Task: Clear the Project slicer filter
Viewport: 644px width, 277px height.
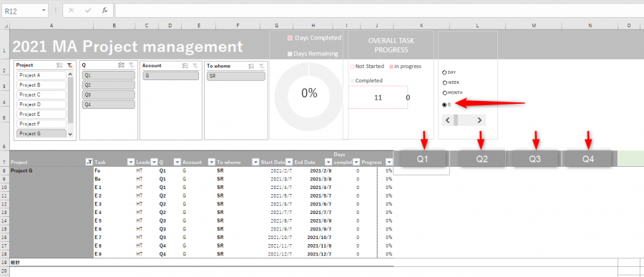Action: 70,65
